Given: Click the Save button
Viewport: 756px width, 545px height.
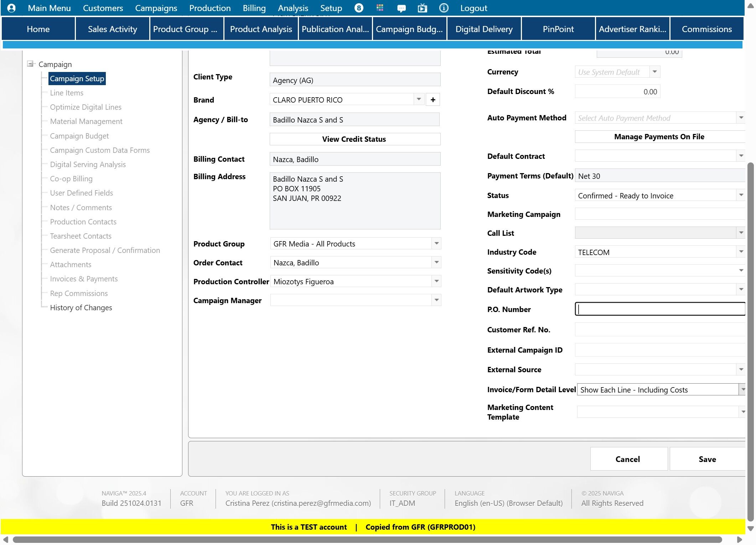Looking at the screenshot, I should [707, 459].
